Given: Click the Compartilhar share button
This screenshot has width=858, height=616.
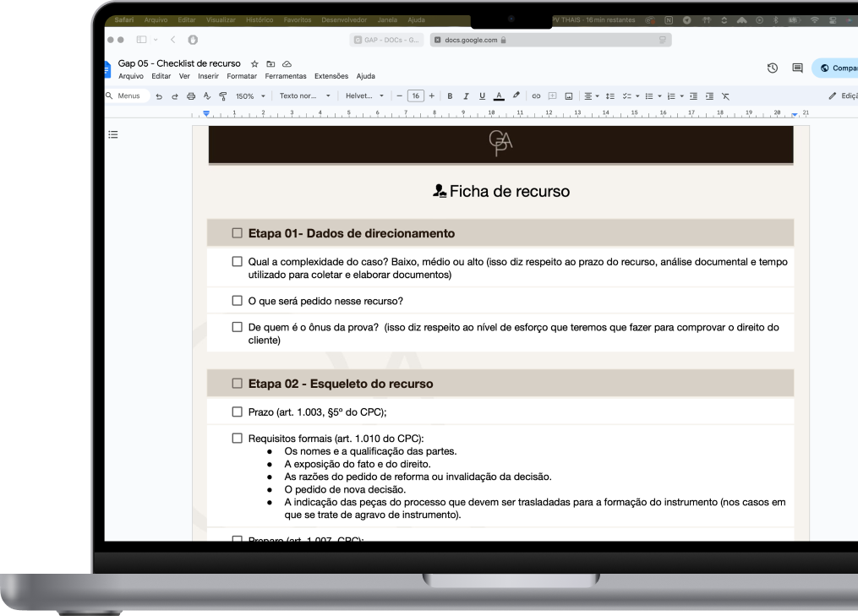Looking at the screenshot, I should [837, 68].
